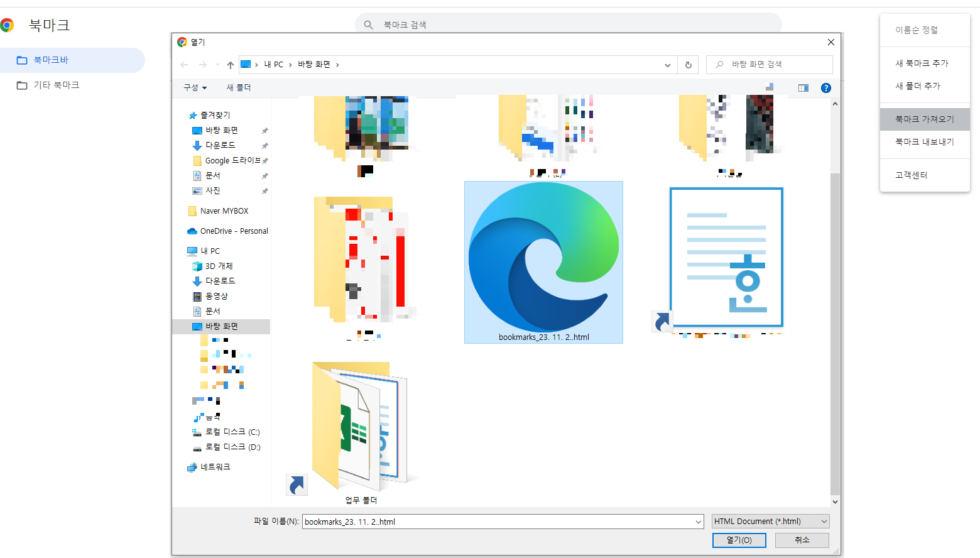Select 북마크바 in Chrome sidebar
The height and width of the screenshot is (558, 980).
tap(72, 60)
